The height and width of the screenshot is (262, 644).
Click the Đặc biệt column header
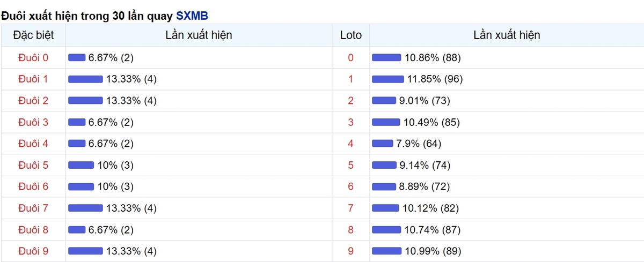click(33, 35)
